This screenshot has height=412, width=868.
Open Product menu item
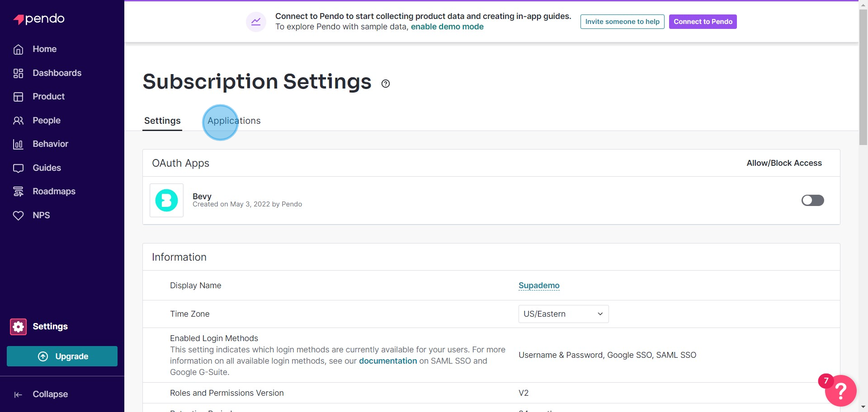click(x=48, y=97)
